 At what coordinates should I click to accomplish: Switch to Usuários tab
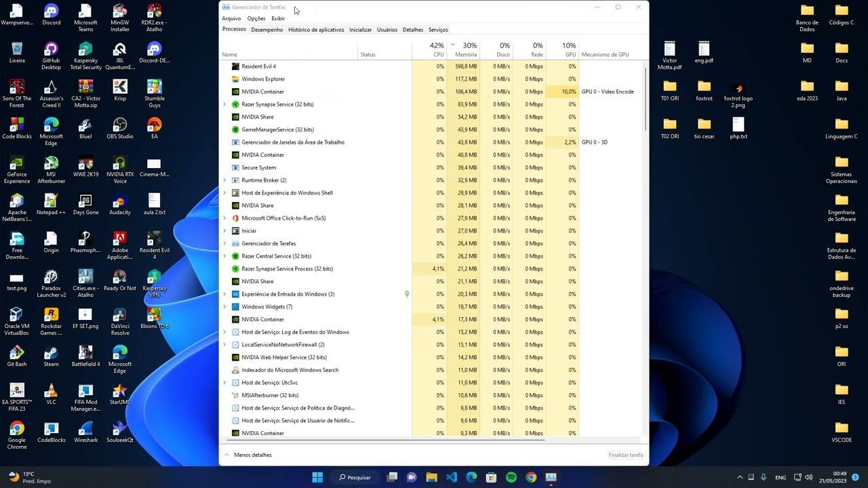(x=387, y=30)
